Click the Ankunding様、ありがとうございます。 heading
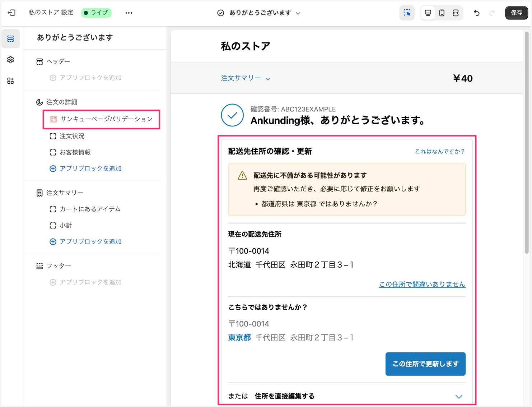This screenshot has width=532, height=407. click(x=338, y=121)
